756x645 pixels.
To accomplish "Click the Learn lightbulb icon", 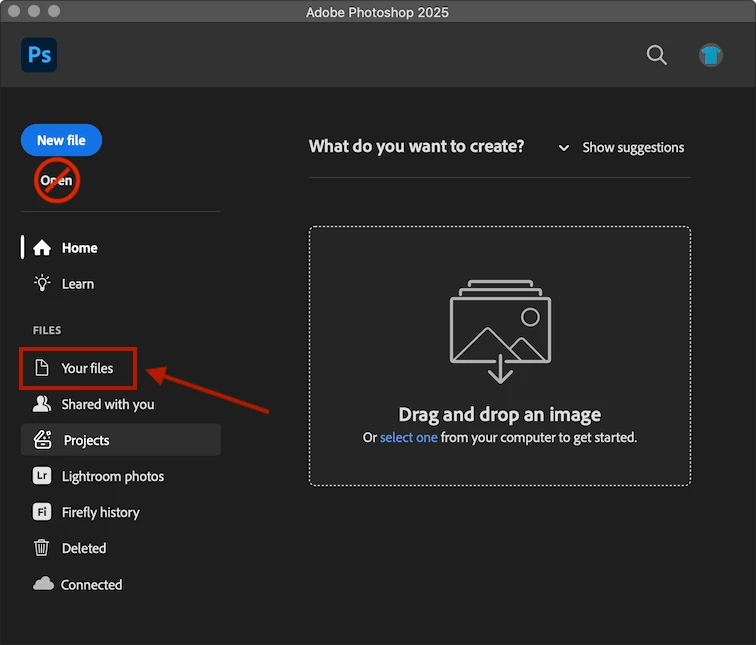I will point(42,283).
